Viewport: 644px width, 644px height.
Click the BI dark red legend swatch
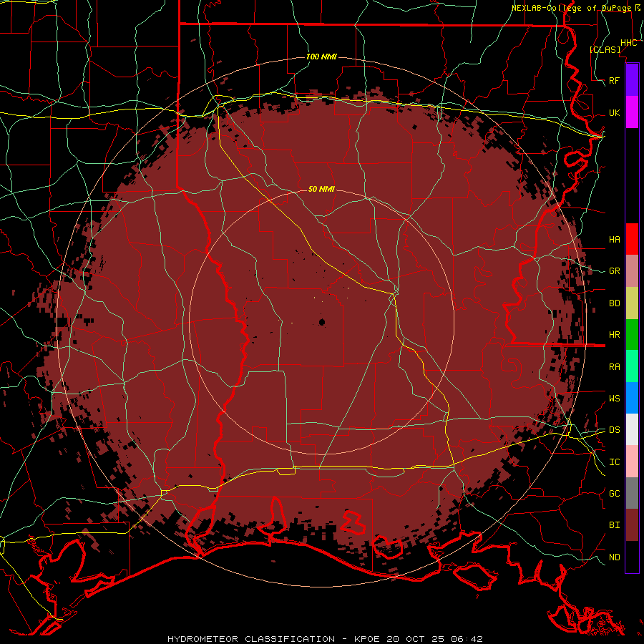point(632,525)
